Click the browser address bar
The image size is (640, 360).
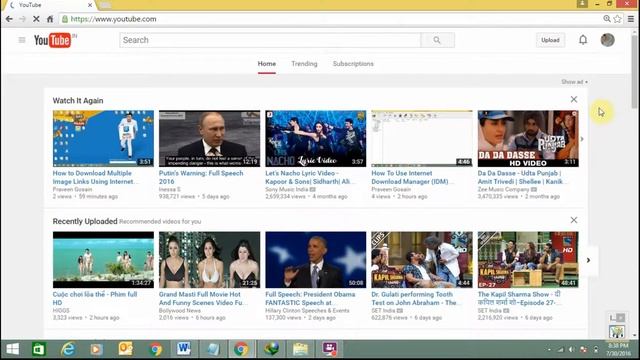tap(331, 19)
